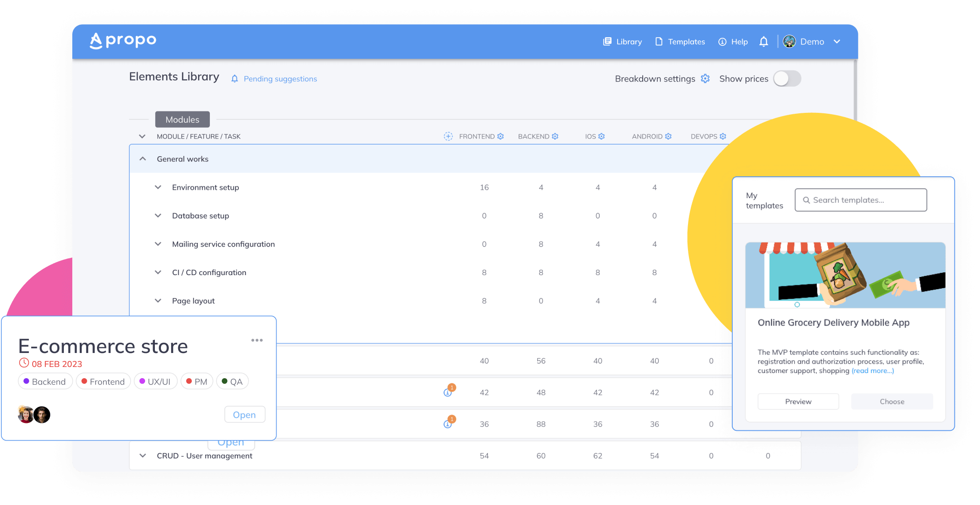Expand CRUD - User management row
Screen dimensions: 980x505
143,456
